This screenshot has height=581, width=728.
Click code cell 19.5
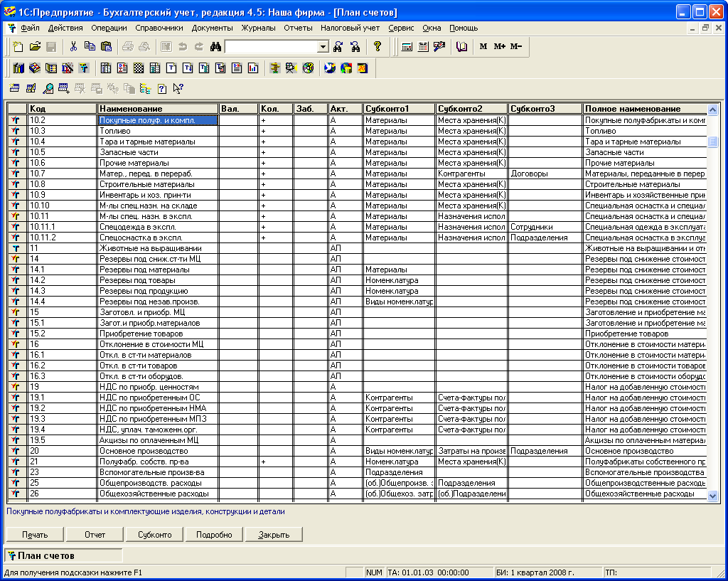coord(63,440)
